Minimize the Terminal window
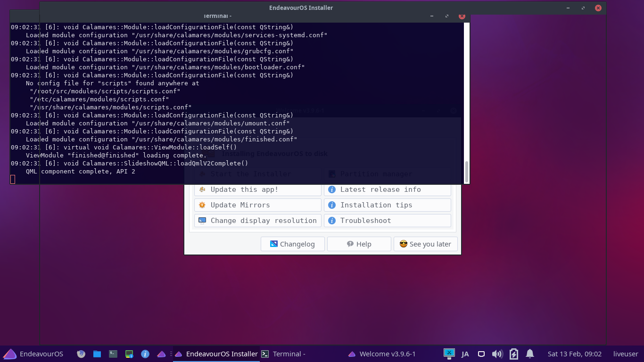This screenshot has height=362, width=644. [x=432, y=16]
